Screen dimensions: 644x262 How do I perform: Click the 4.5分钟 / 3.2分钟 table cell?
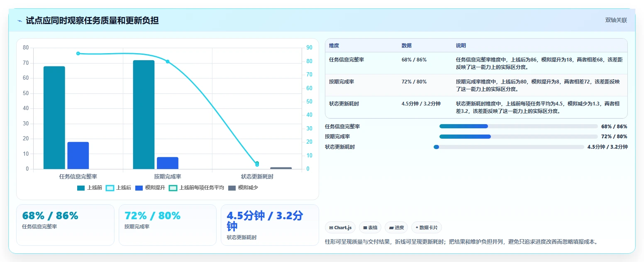421,104
